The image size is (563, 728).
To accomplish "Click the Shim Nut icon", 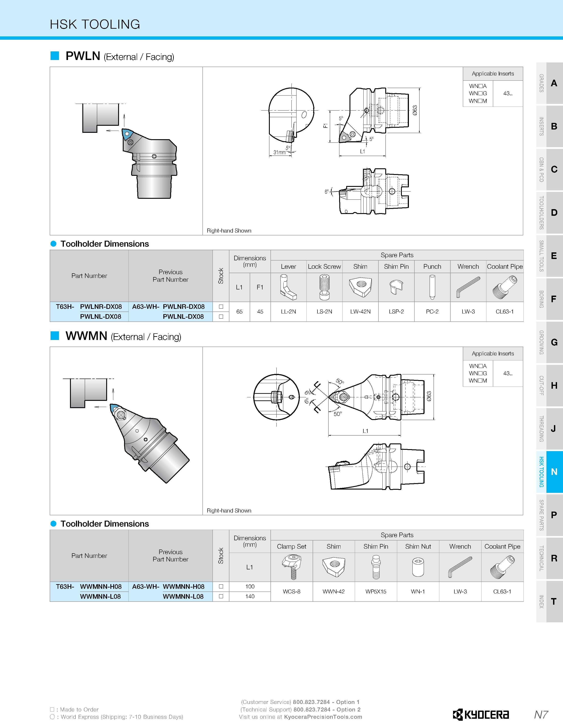I will coord(418,567).
